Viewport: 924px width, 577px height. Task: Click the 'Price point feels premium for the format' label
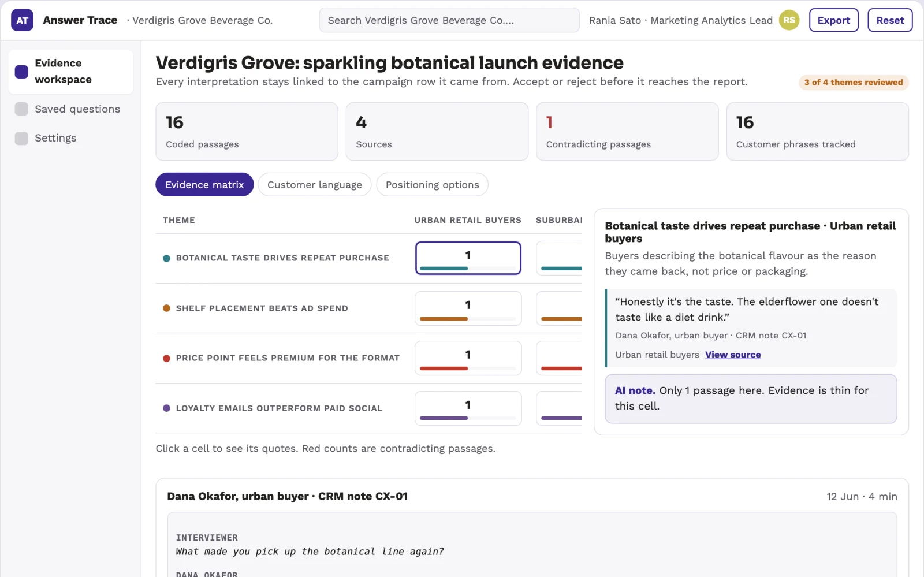pos(288,358)
